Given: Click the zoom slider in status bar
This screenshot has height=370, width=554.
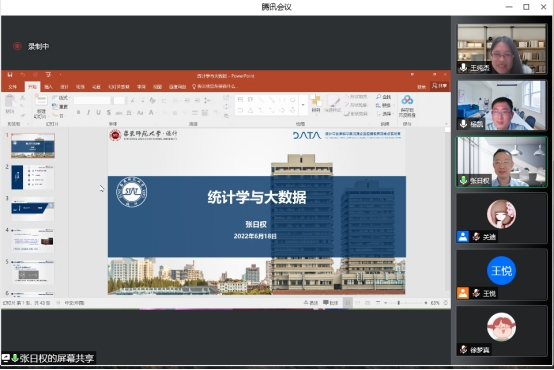Looking at the screenshot, I should pos(406,303).
